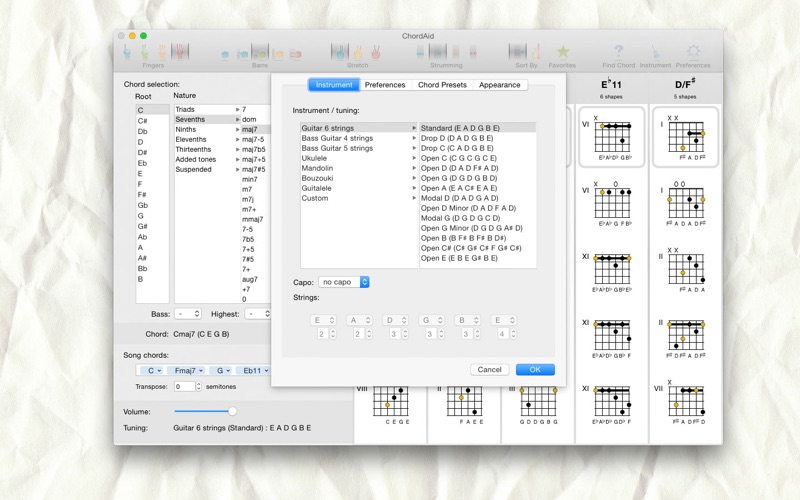
Task: Open Find Chord question mark icon
Action: tap(618, 52)
